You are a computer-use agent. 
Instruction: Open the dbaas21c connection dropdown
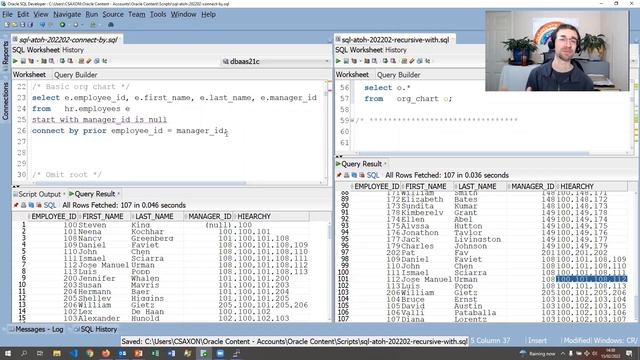[276, 62]
